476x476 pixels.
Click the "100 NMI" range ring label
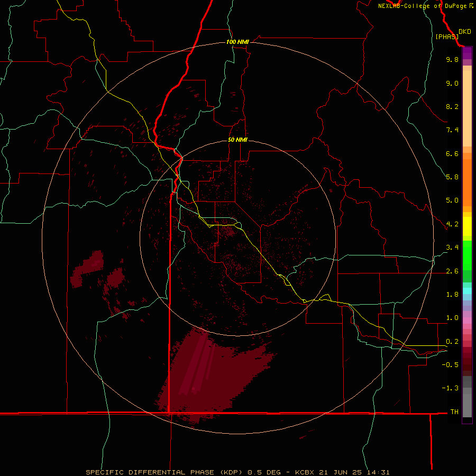[x=237, y=42]
